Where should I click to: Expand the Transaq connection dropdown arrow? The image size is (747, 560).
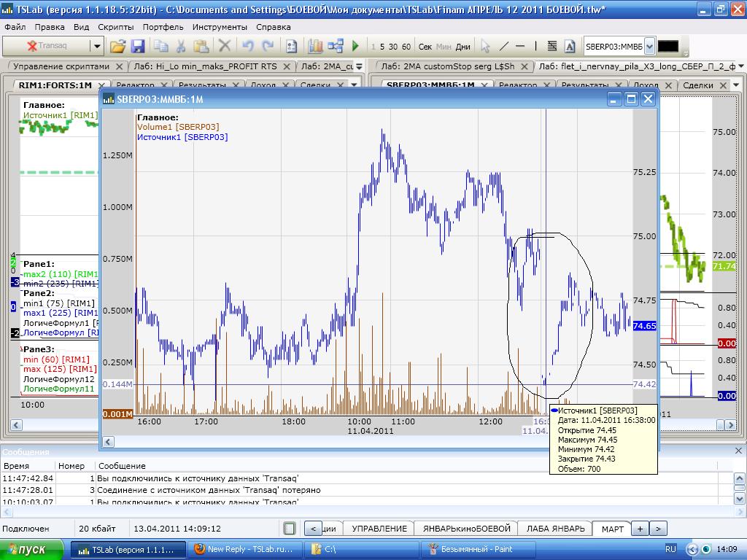pyautogui.click(x=96, y=46)
